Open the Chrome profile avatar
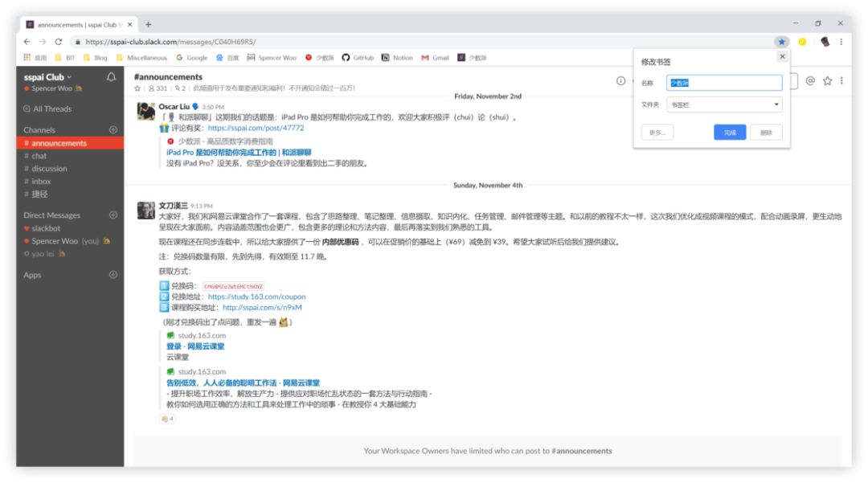 [x=825, y=42]
